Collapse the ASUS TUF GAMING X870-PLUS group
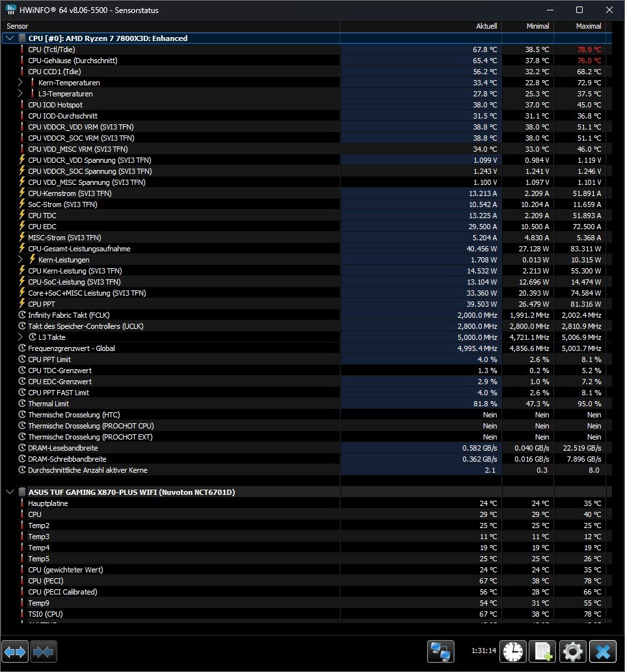625x672 pixels. tap(9, 492)
